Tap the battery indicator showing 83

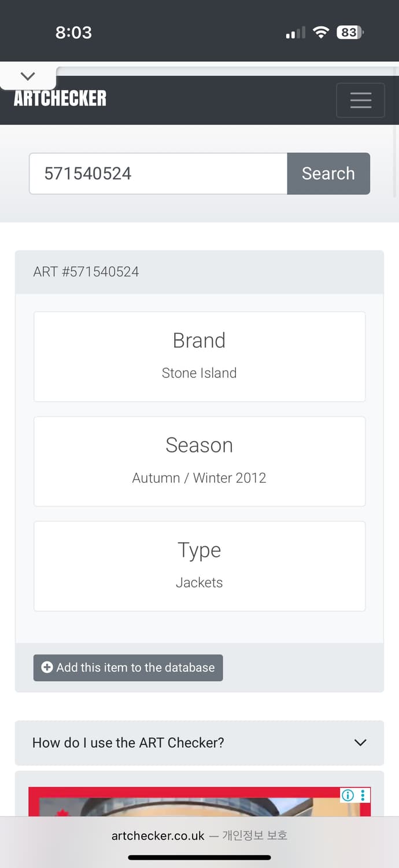pyautogui.click(x=349, y=32)
